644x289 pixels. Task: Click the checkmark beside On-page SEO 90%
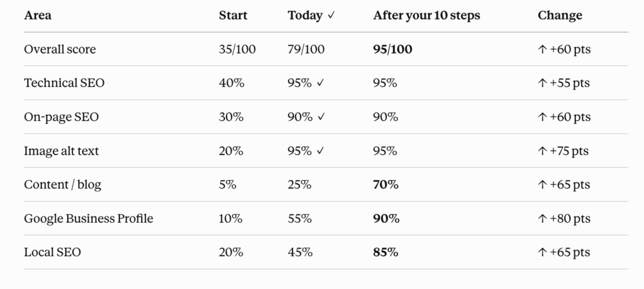click(x=321, y=117)
